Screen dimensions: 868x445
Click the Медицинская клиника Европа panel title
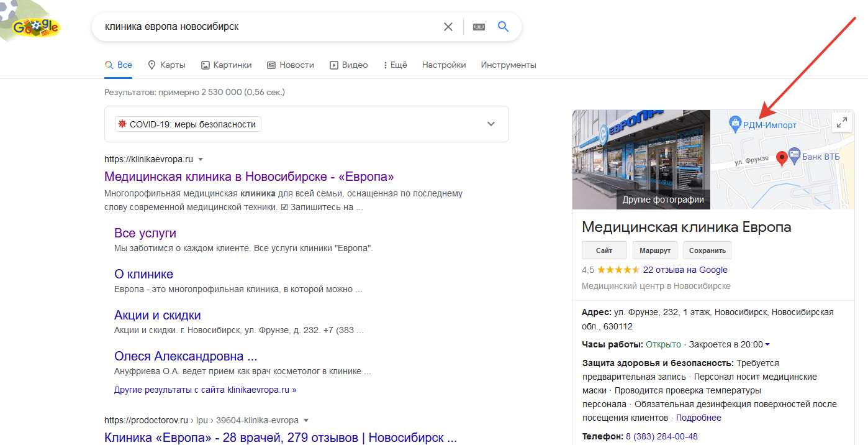point(687,227)
